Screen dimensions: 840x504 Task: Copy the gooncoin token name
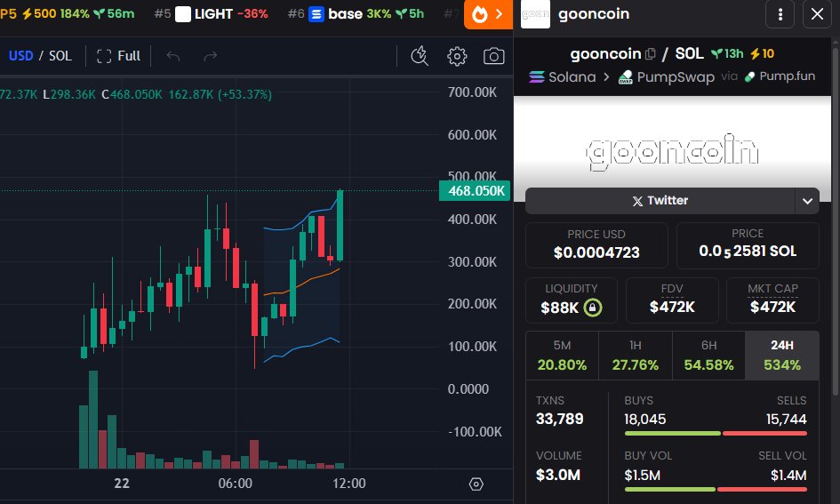(651, 54)
